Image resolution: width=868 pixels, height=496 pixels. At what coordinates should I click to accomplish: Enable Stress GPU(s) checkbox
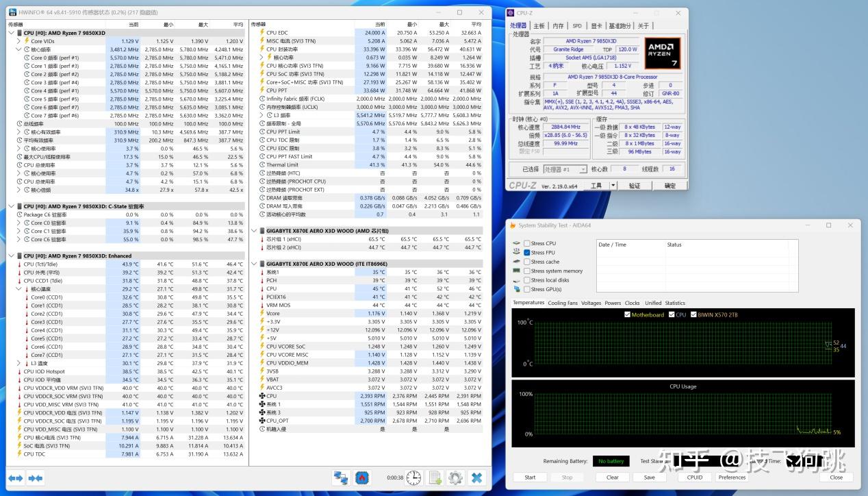click(527, 289)
